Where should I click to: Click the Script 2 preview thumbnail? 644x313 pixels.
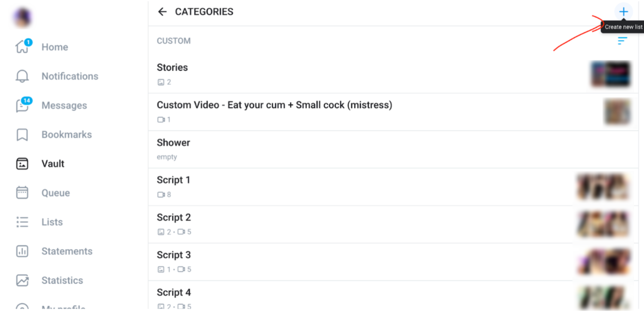(x=604, y=224)
